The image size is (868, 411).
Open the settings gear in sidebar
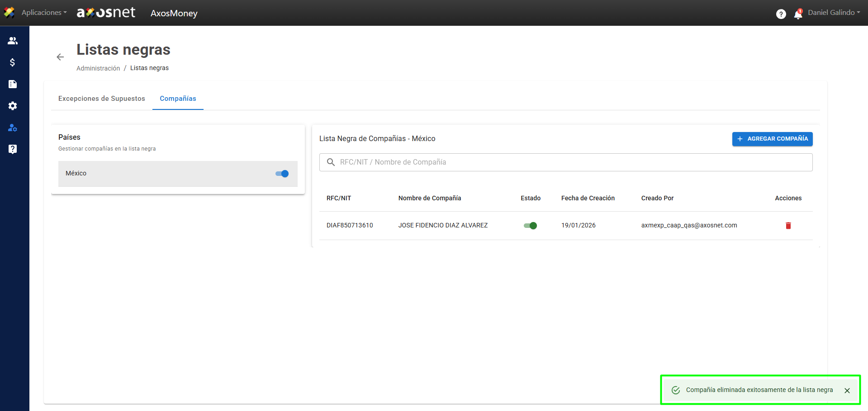[x=13, y=106]
